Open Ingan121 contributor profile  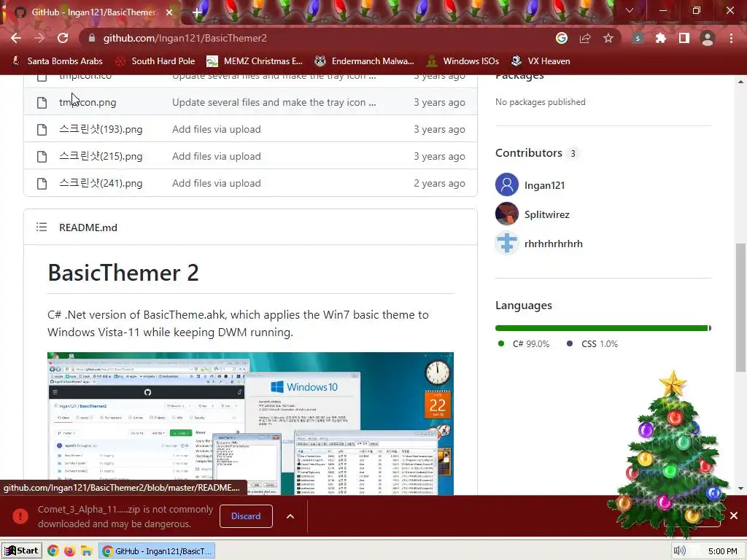coord(544,185)
